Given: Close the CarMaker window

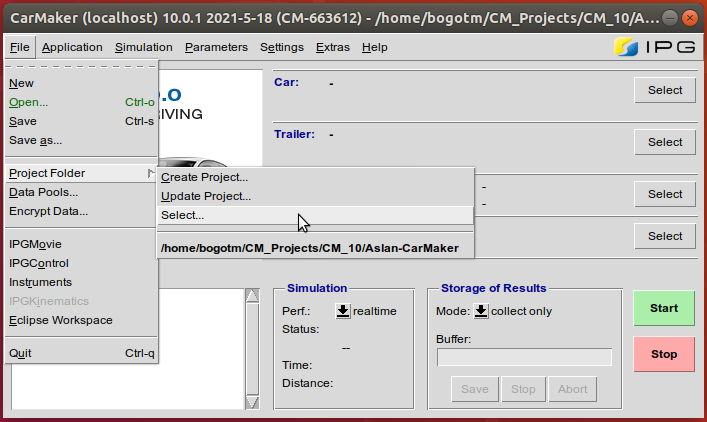Looking at the screenshot, I should [x=689, y=18].
